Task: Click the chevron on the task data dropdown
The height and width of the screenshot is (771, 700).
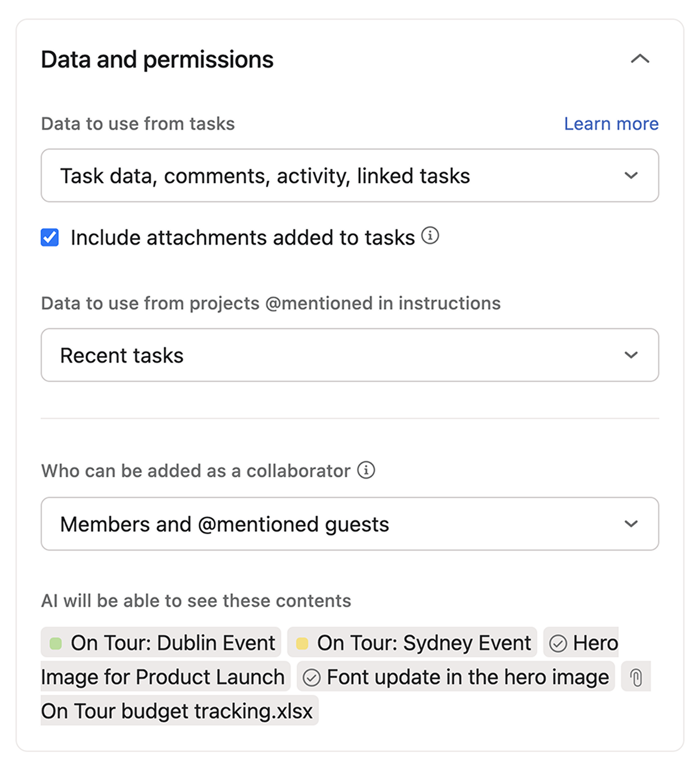Action: click(x=631, y=175)
